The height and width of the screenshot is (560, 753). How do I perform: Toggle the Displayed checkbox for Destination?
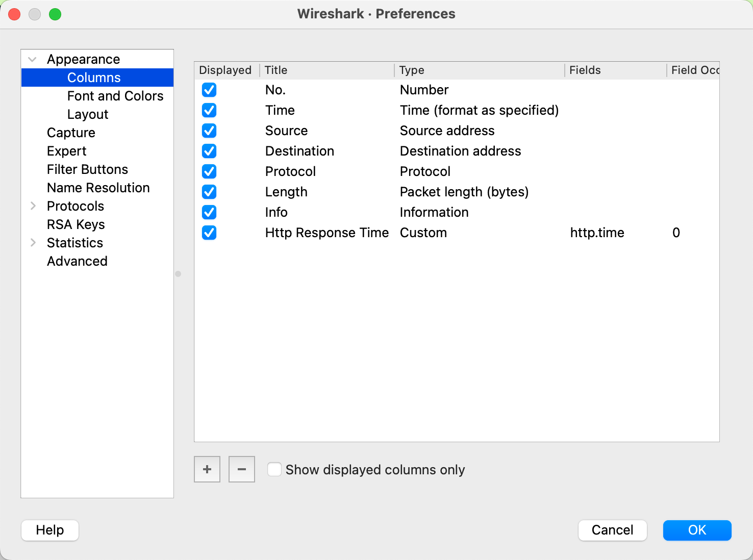[x=209, y=151]
